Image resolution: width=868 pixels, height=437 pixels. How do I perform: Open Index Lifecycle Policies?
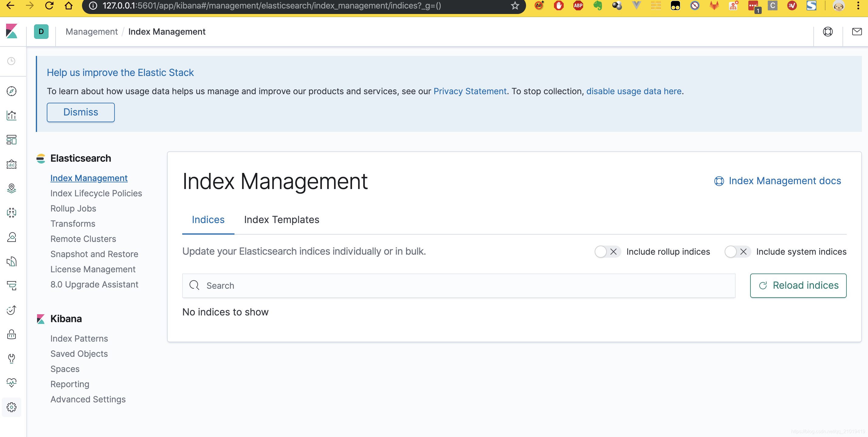tap(96, 193)
